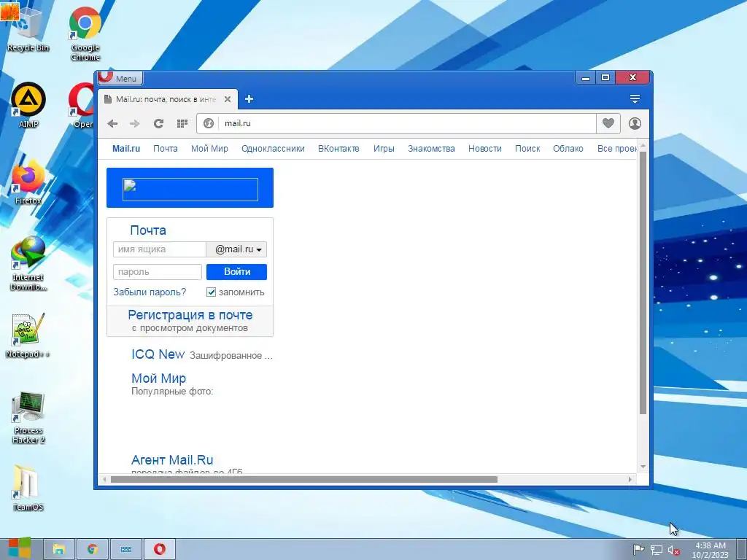Select Process Hacker 2 desktop icon
This screenshot has height=560, width=747.
28,418
